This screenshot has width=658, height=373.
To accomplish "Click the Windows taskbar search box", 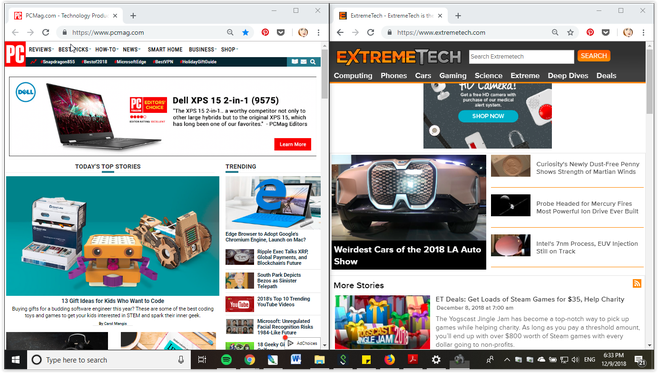I will click(110, 360).
